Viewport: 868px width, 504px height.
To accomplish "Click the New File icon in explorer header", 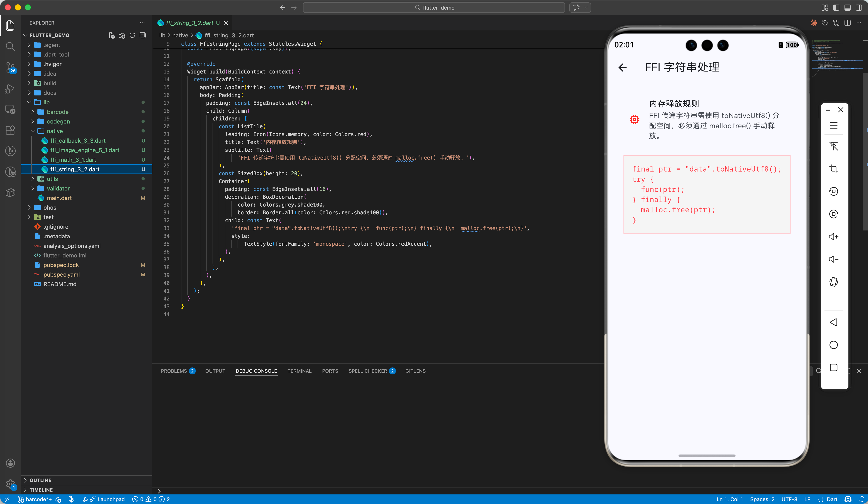I will click(x=112, y=35).
